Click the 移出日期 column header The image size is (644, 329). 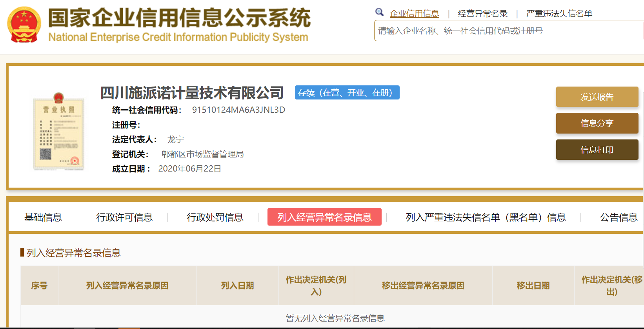click(533, 286)
